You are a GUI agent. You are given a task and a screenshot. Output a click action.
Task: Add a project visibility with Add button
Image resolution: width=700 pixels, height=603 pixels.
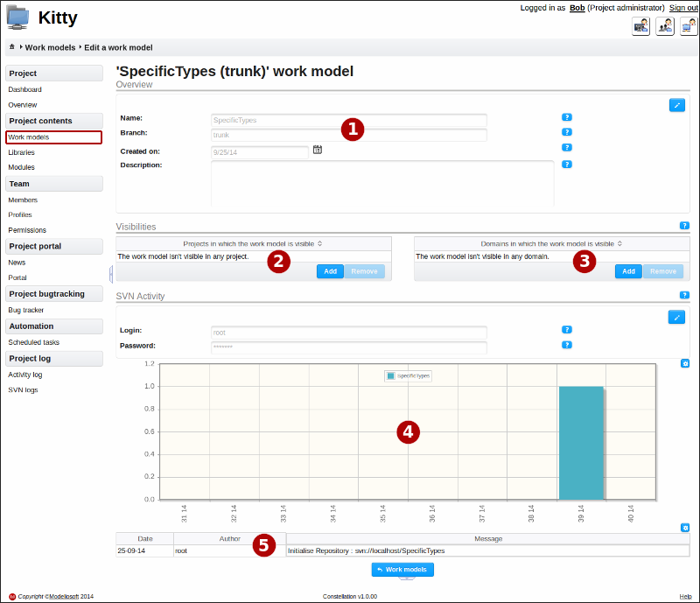tap(331, 271)
